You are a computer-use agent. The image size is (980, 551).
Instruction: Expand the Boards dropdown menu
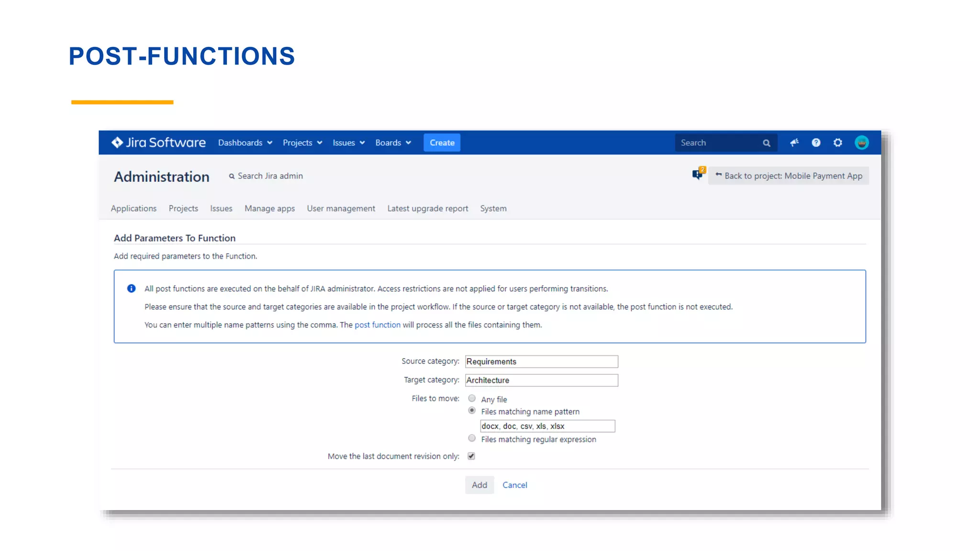393,143
